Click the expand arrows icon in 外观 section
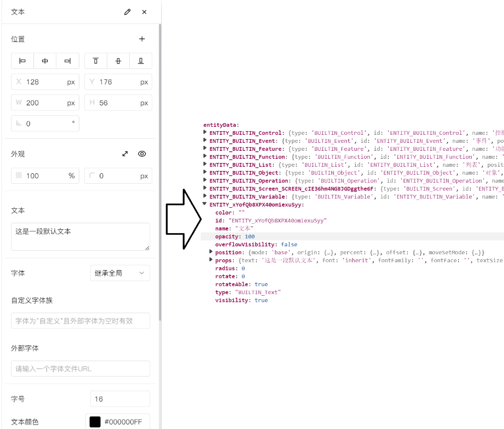 (x=125, y=154)
